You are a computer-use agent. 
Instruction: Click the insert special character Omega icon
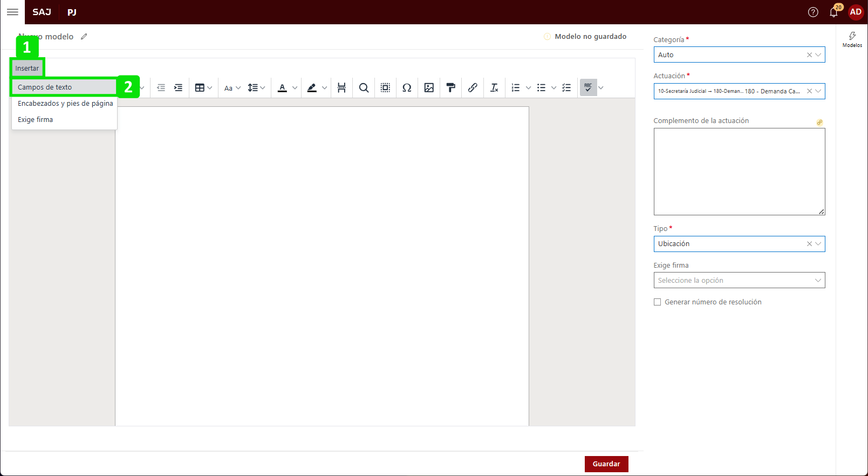(x=407, y=88)
